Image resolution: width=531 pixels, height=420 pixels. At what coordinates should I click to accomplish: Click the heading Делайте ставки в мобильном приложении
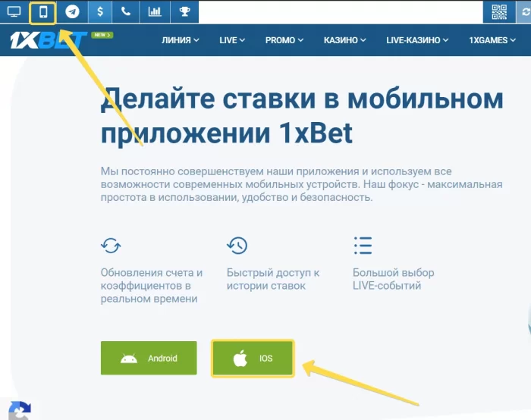pyautogui.click(x=302, y=116)
